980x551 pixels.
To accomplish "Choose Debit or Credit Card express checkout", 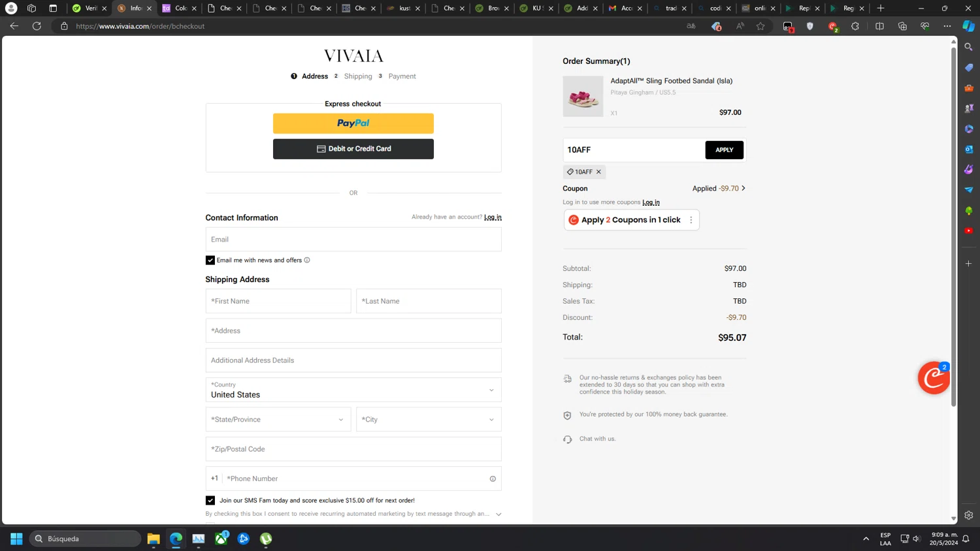I will [353, 149].
